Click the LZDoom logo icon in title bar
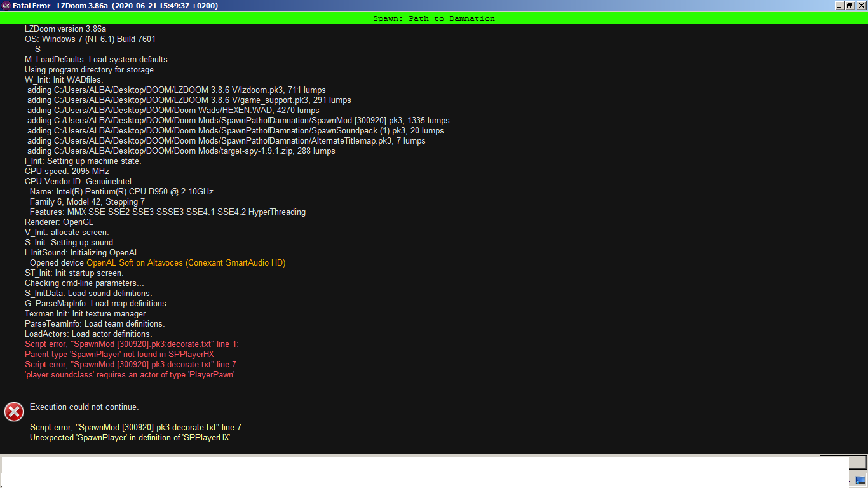Image resolution: width=868 pixels, height=488 pixels. pyautogui.click(x=6, y=6)
